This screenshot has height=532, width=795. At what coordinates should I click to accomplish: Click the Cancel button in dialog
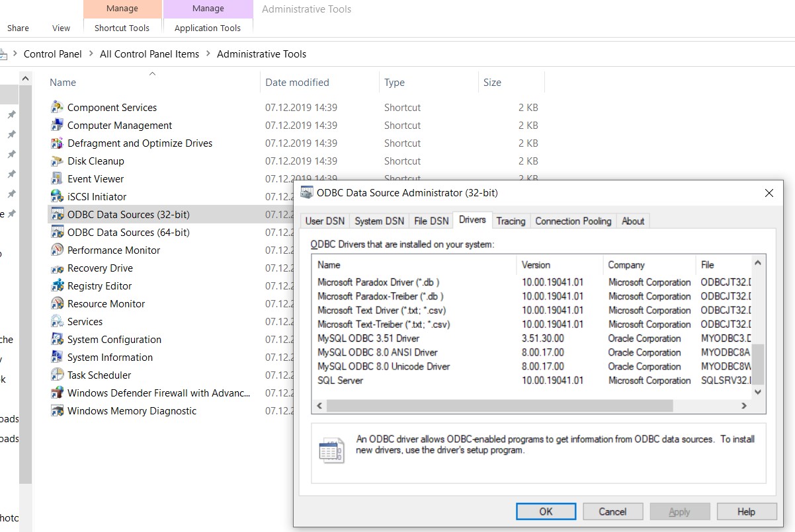(x=612, y=512)
